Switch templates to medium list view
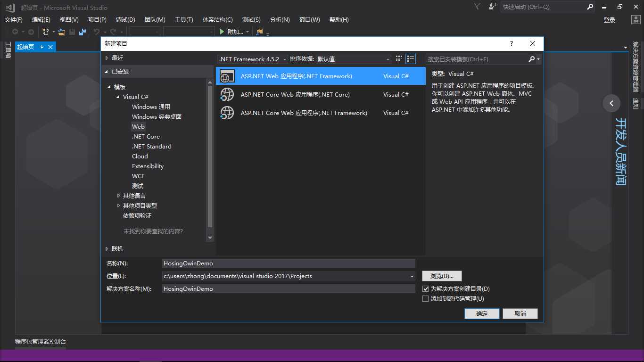The width and height of the screenshot is (644, 362). coord(411,59)
